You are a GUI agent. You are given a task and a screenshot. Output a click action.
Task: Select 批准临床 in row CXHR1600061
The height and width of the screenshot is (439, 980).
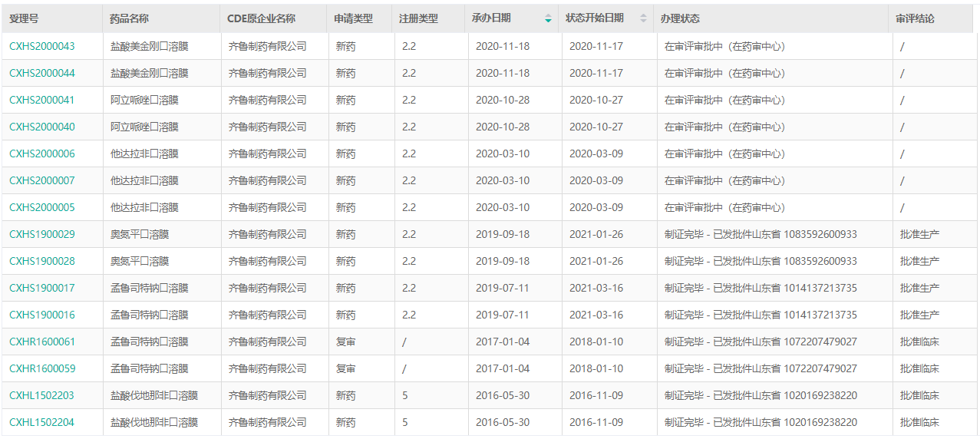pyautogui.click(x=919, y=342)
